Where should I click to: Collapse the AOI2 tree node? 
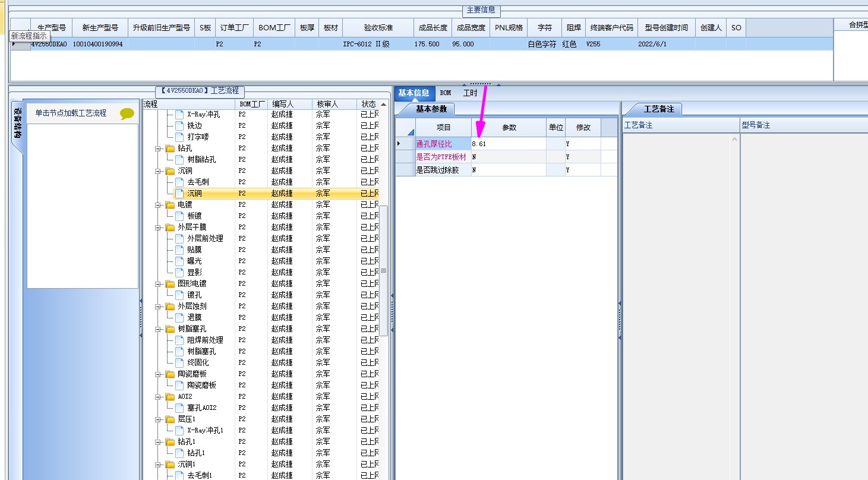click(159, 396)
